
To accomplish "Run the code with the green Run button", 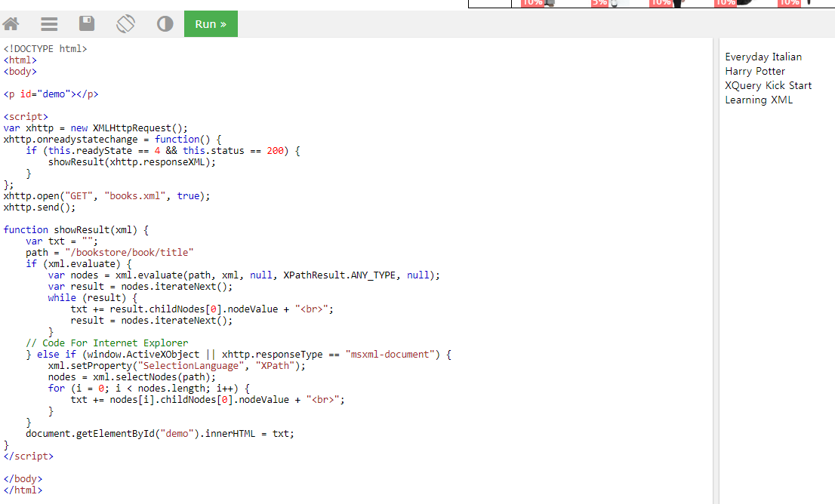I will tap(211, 24).
